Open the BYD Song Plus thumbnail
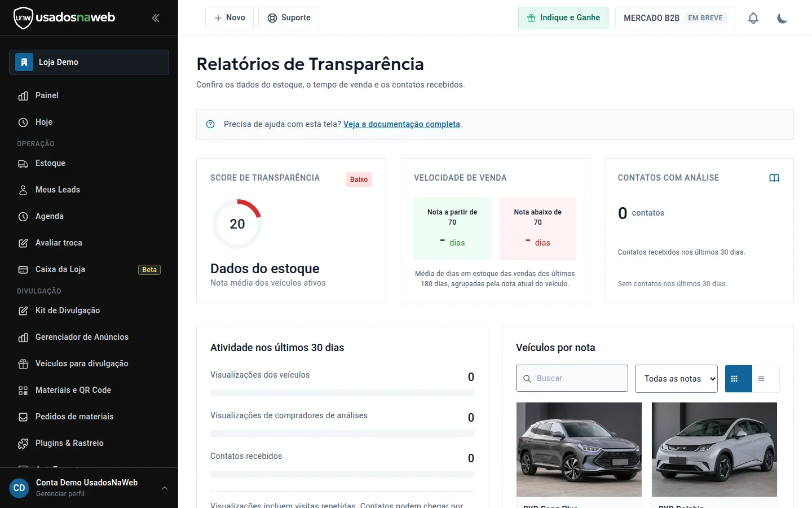Viewport: 812px width, 508px height. [579, 449]
